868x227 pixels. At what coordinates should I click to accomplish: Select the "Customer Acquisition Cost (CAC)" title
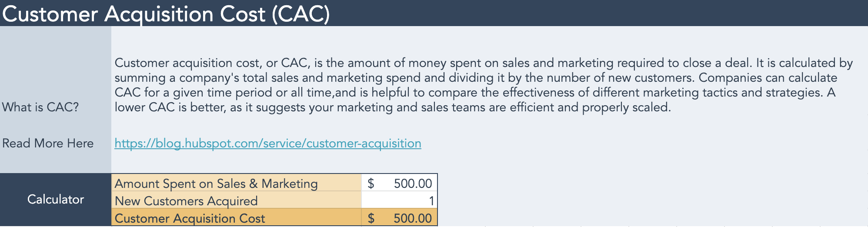(x=166, y=14)
